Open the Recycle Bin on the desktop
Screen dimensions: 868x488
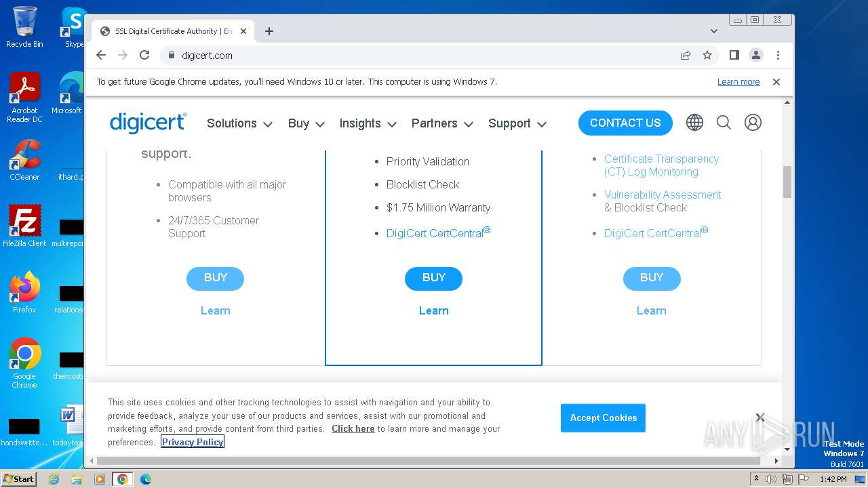coord(24,27)
